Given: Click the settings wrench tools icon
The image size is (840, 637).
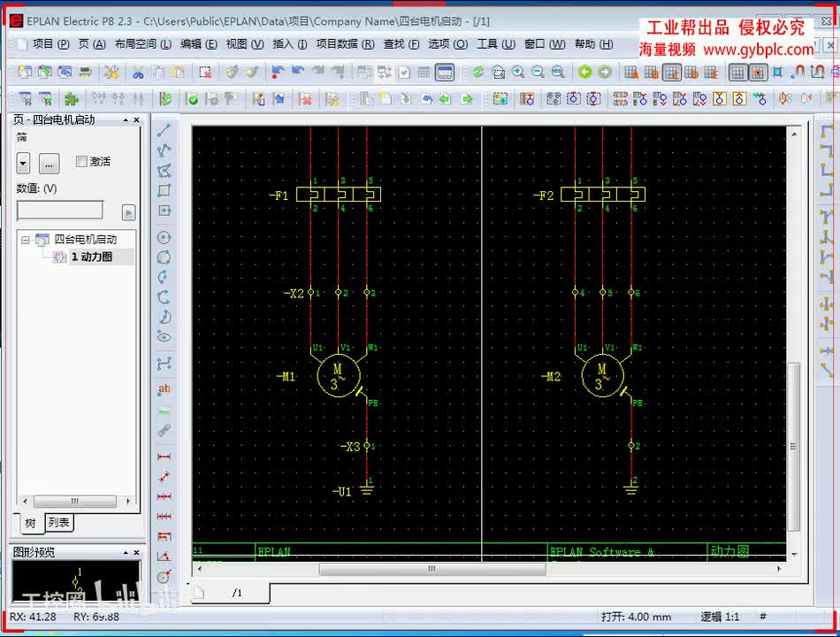Looking at the screenshot, I should point(111,73).
